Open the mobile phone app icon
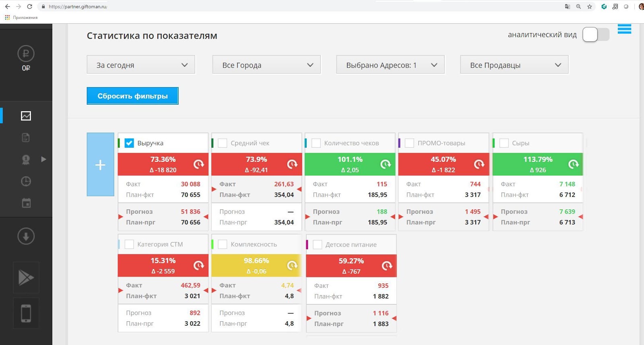 click(26, 313)
